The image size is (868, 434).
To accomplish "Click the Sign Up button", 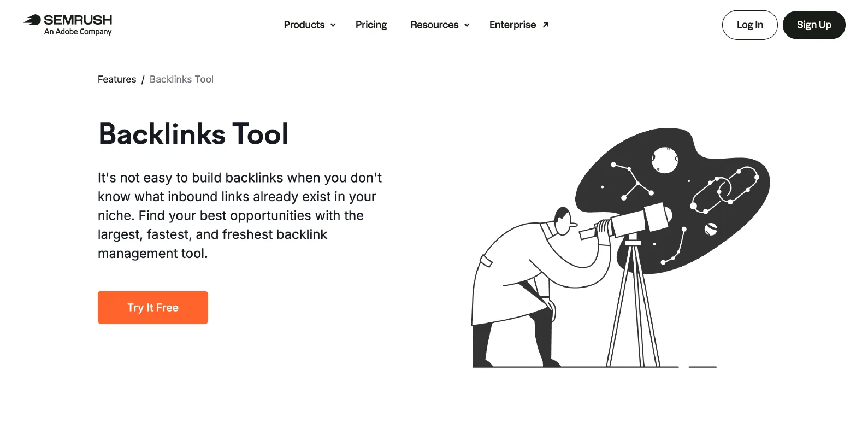I will click(x=814, y=25).
